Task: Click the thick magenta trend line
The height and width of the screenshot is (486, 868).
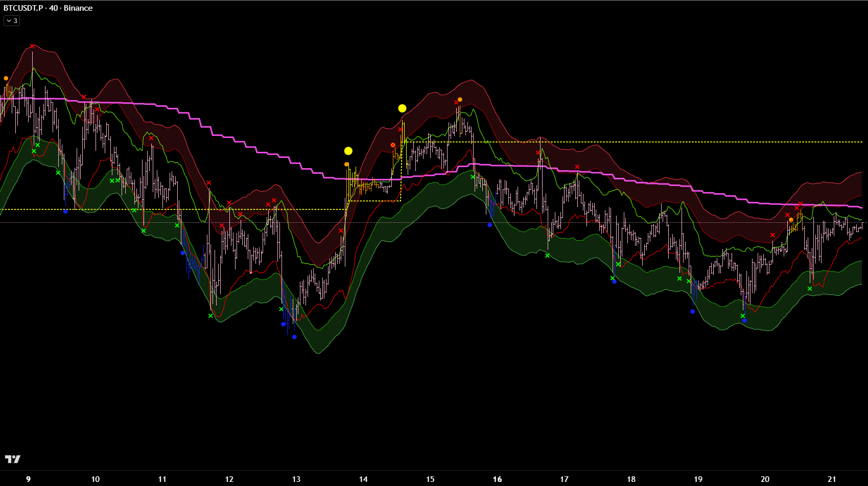Action: point(230,138)
